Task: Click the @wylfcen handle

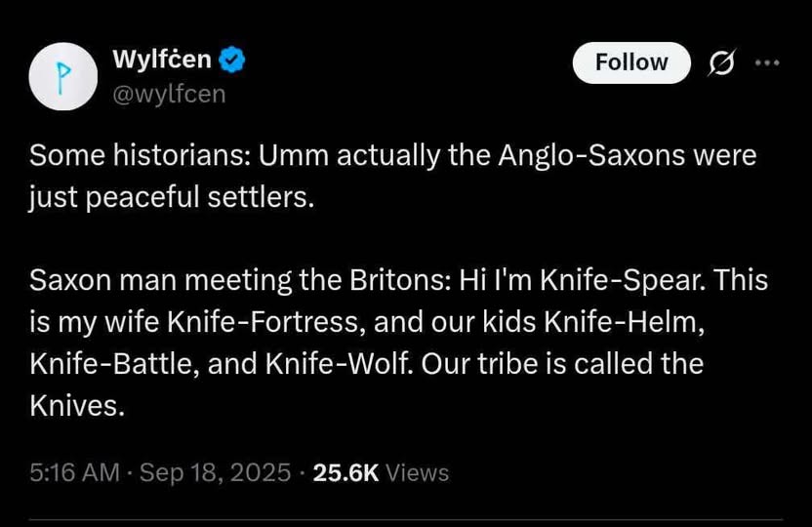Action: point(169,92)
